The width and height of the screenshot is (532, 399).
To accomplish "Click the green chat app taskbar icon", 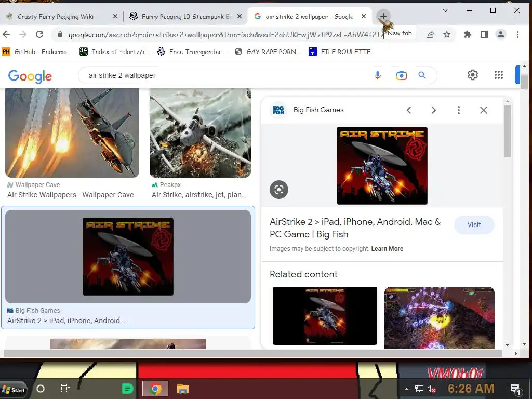I will (x=128, y=389).
